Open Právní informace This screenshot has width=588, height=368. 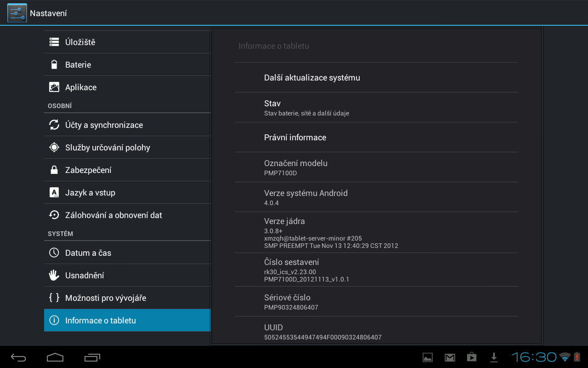pos(376,138)
